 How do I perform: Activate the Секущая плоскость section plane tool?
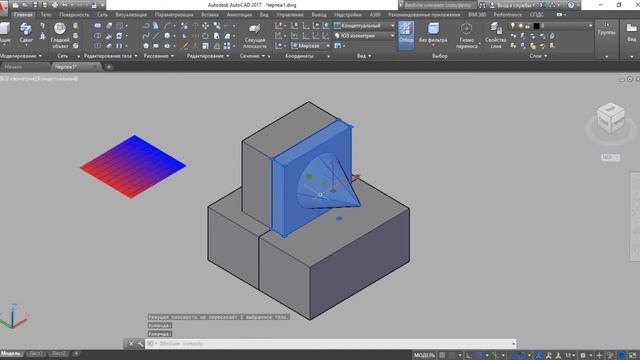click(255, 35)
